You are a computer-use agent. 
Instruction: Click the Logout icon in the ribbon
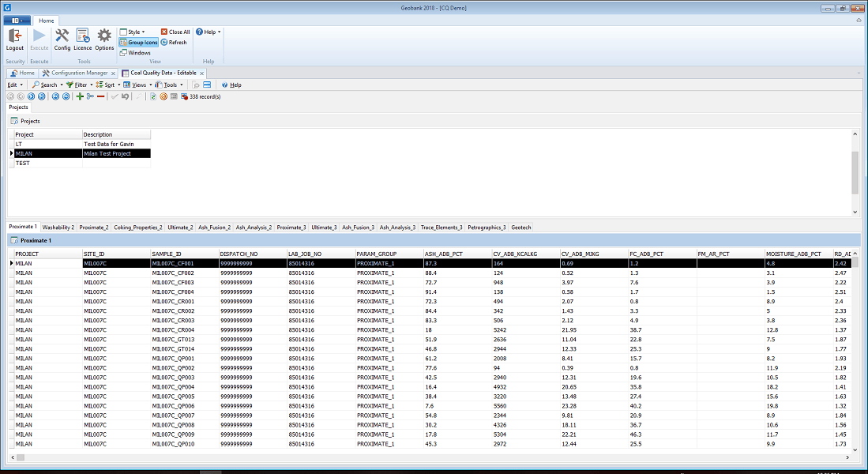tap(14, 36)
